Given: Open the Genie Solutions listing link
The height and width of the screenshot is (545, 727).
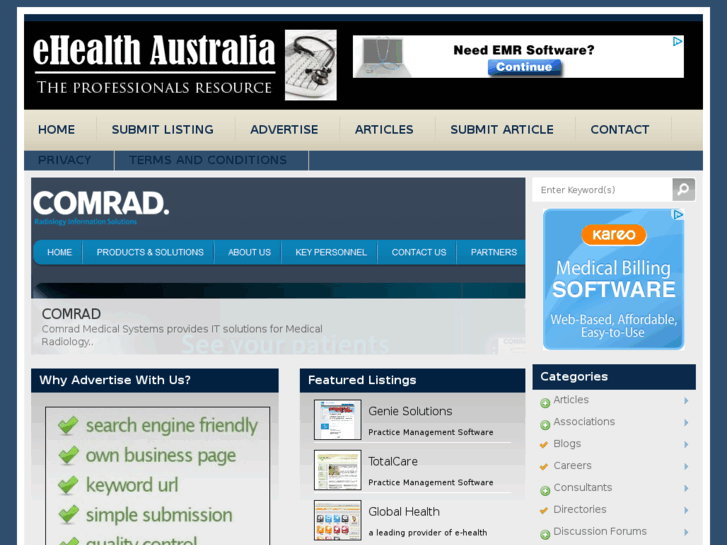Looking at the screenshot, I should pyautogui.click(x=410, y=411).
